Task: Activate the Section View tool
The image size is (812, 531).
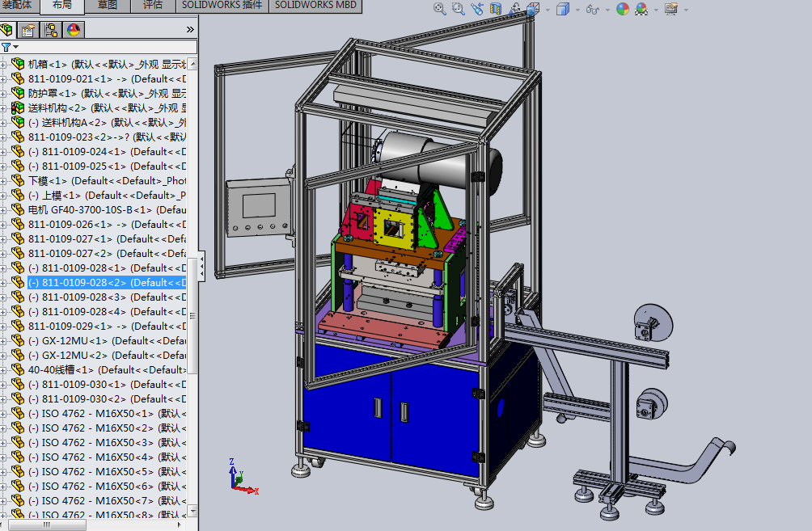Action: [x=496, y=9]
